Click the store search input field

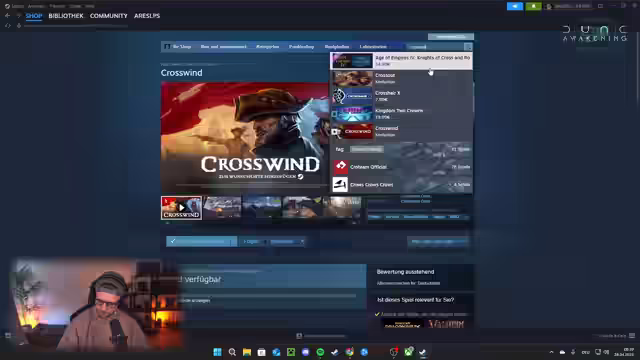434,47
